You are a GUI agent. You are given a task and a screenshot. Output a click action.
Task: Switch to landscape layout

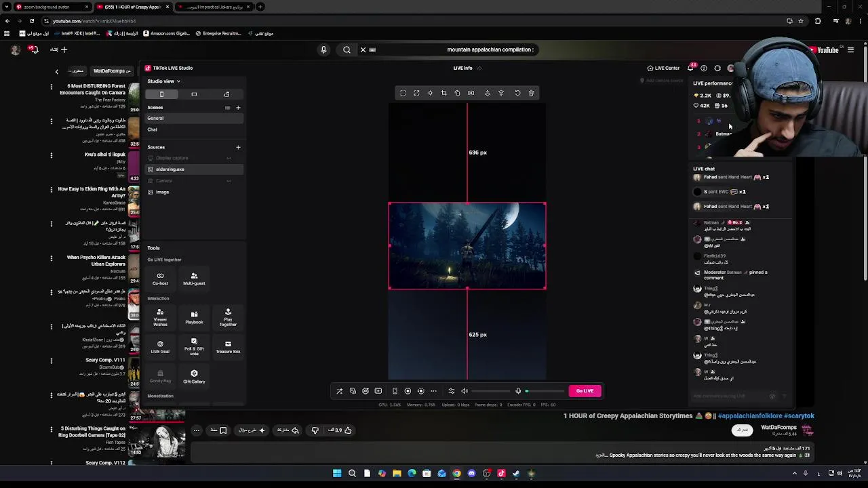click(194, 94)
